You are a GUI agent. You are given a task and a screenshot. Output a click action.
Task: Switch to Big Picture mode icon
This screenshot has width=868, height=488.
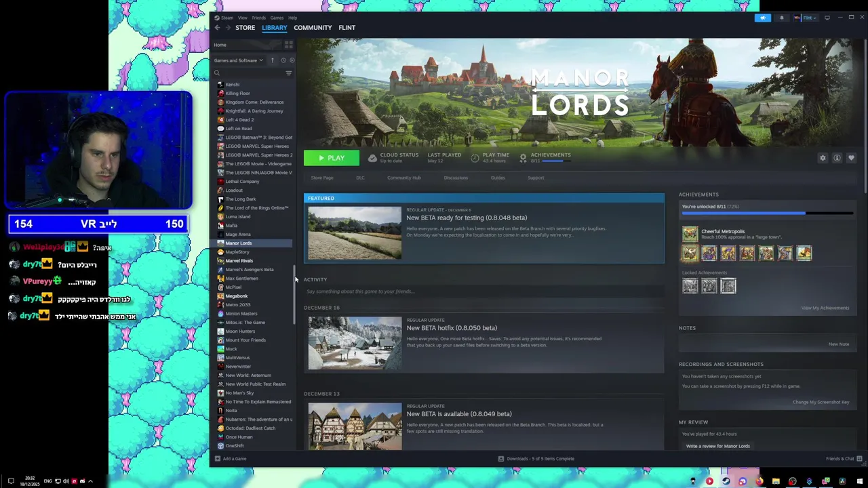coord(827,18)
